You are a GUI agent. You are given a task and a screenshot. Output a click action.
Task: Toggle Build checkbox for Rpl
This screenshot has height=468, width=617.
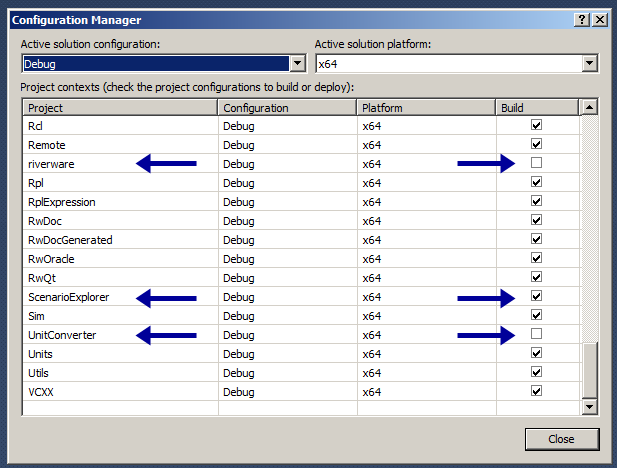[536, 182]
